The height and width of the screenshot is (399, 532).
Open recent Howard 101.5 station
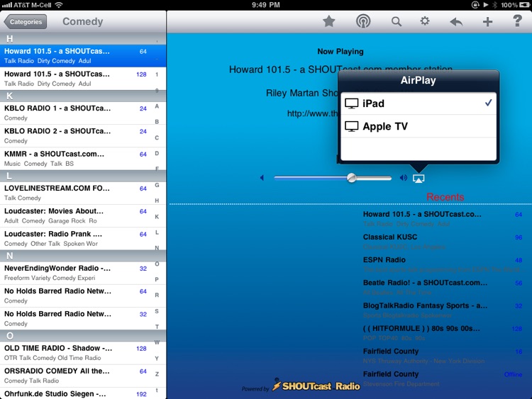[443, 219]
